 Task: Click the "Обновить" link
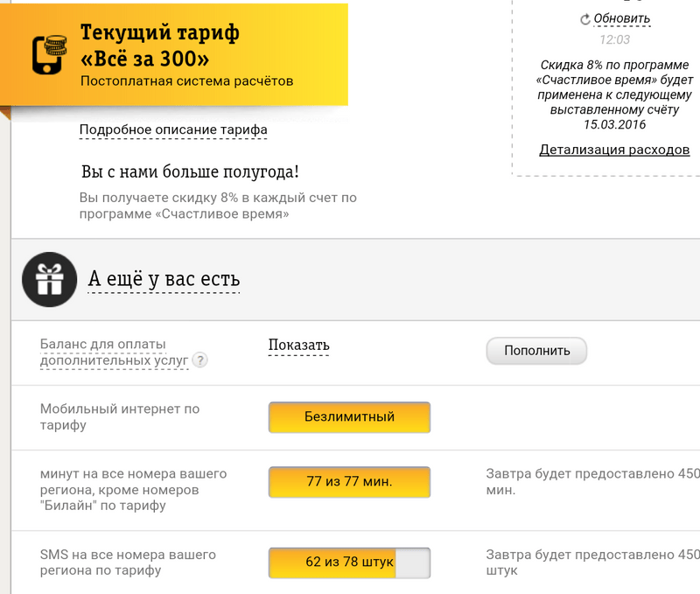click(x=621, y=18)
